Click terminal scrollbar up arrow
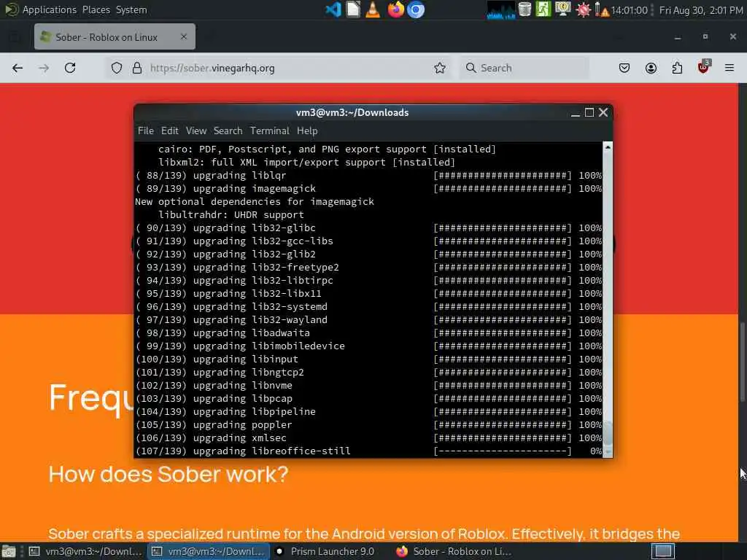This screenshot has width=747, height=560. [x=608, y=147]
